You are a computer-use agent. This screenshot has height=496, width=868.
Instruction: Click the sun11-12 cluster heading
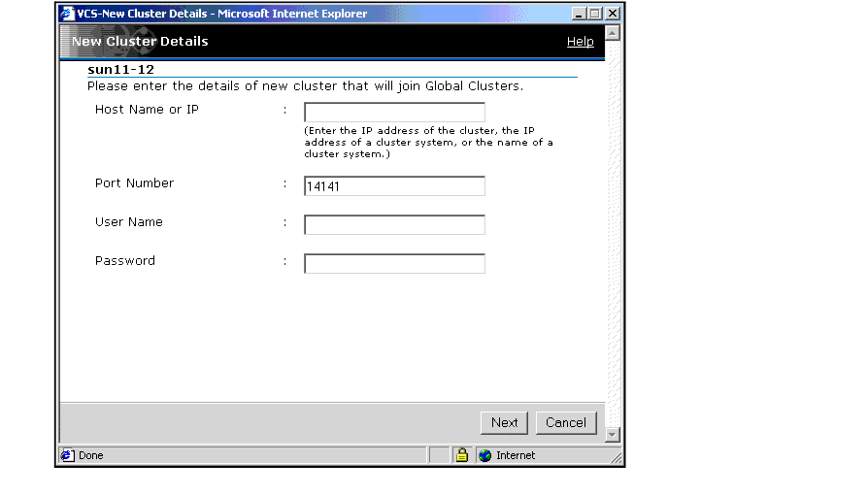point(120,70)
